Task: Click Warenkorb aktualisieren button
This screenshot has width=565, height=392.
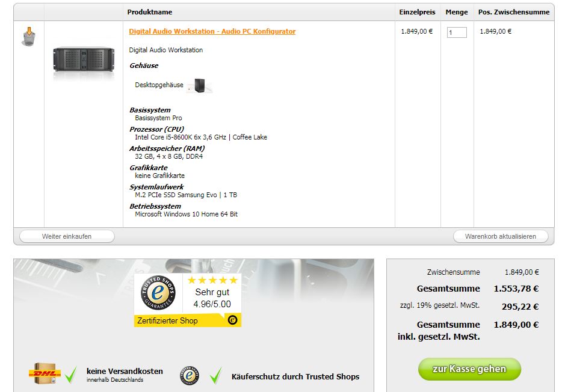Action: click(x=501, y=236)
